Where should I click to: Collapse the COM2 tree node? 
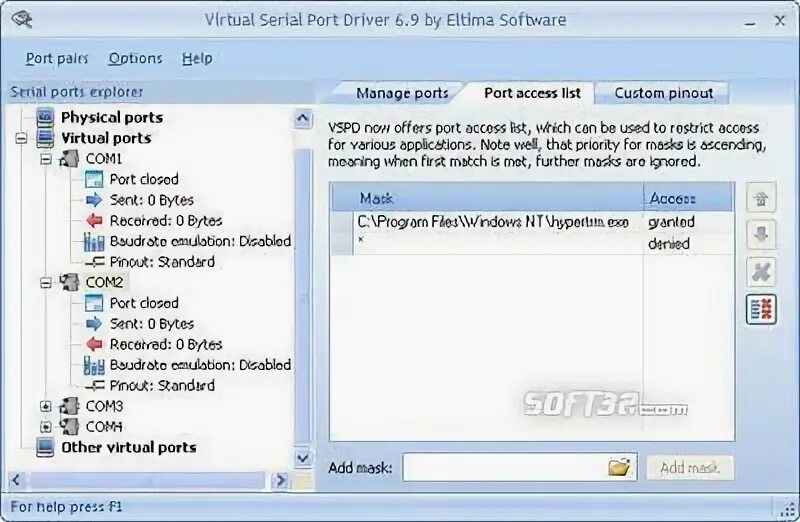click(45, 283)
